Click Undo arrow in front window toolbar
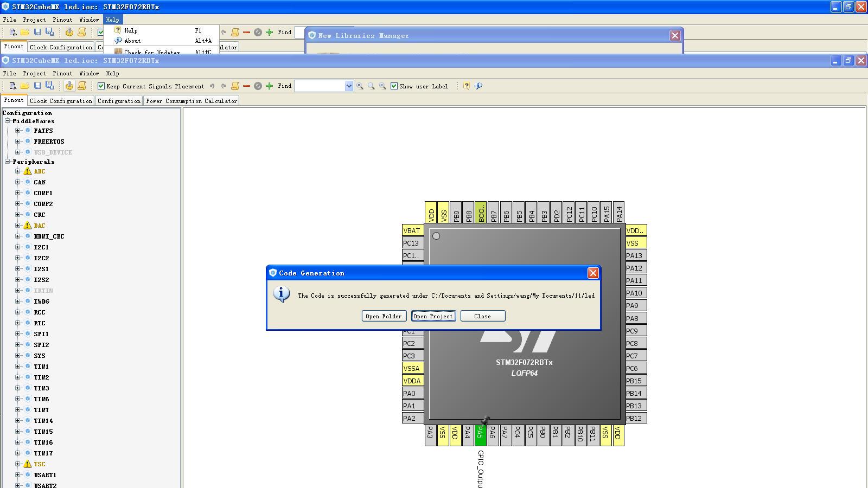Image resolution: width=868 pixels, height=488 pixels. pyautogui.click(x=212, y=86)
